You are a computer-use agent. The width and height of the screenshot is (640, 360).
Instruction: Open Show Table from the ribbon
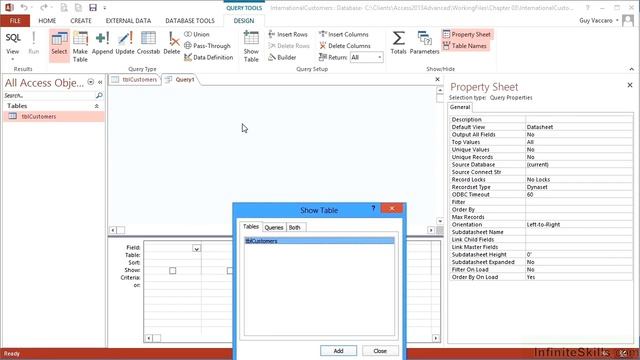(x=251, y=47)
